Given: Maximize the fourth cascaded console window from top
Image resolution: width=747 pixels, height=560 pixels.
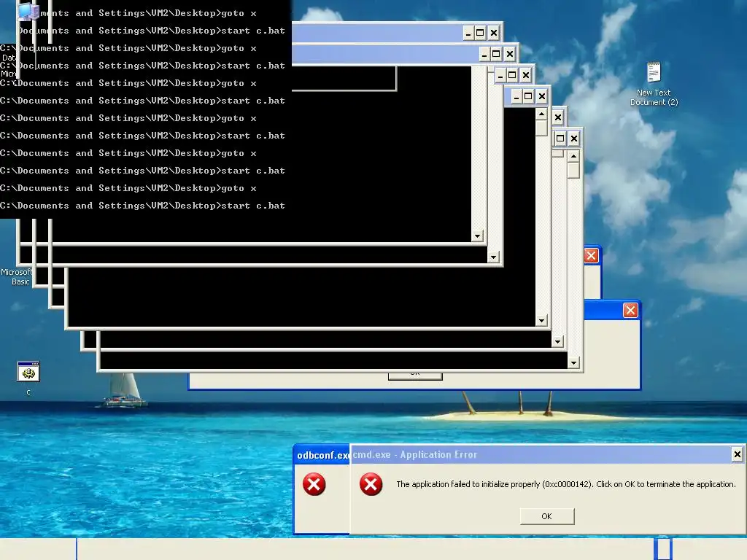Looking at the screenshot, I should (x=528, y=97).
